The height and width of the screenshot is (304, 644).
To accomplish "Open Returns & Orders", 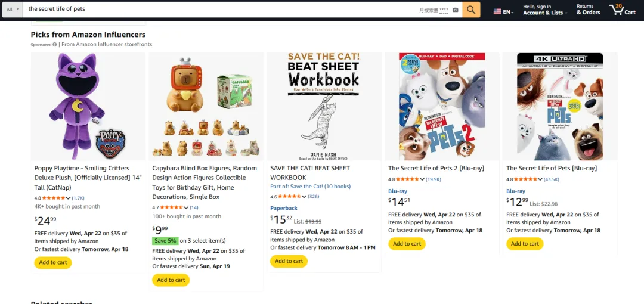I will pyautogui.click(x=588, y=10).
